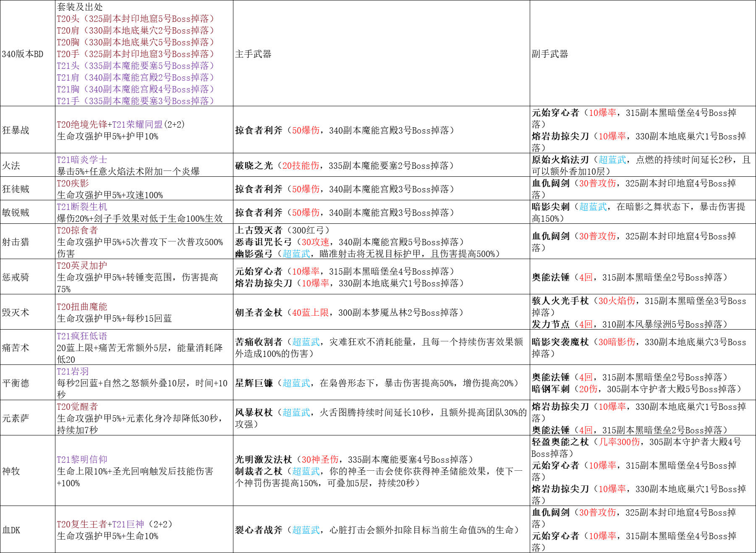Click the T21断裂生机 set cell
The image size is (756, 553).
144,212
